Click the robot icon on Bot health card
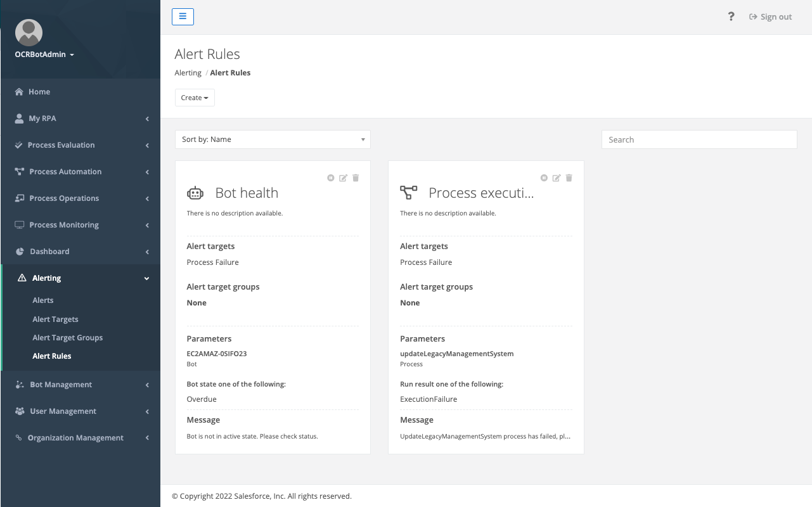Screen dimensions: 812x507 [x=195, y=193]
